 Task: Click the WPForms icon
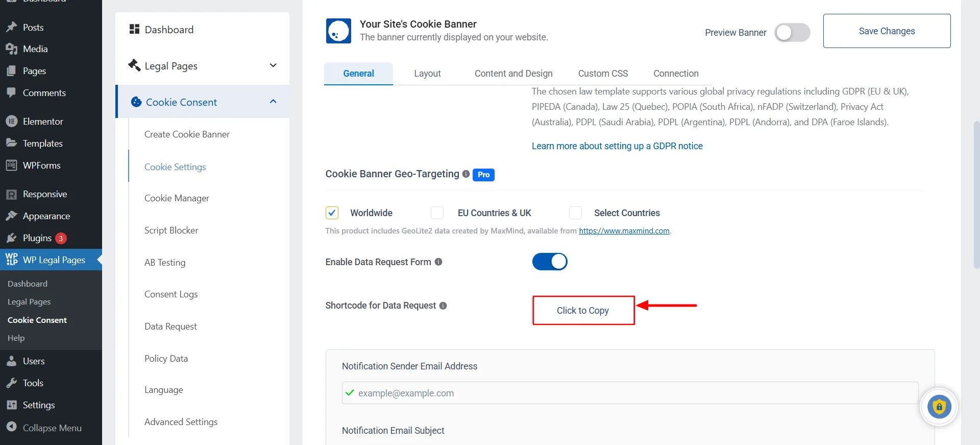pyautogui.click(x=12, y=165)
